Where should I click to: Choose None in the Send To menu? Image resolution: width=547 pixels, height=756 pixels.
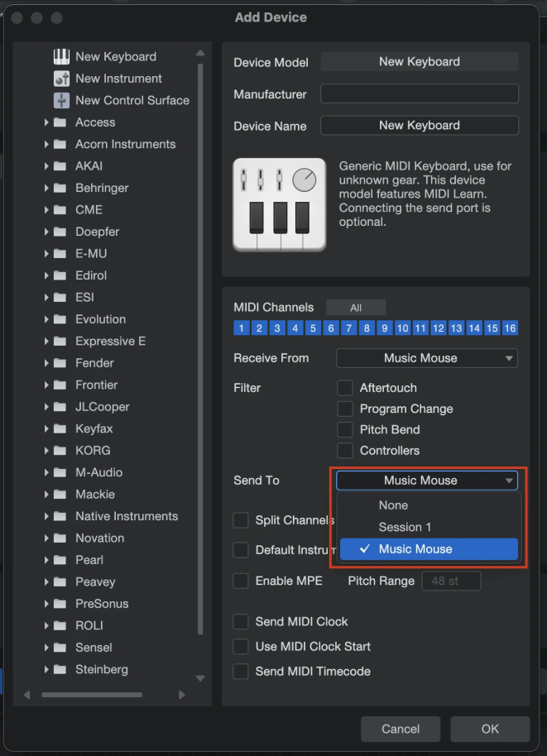point(393,505)
